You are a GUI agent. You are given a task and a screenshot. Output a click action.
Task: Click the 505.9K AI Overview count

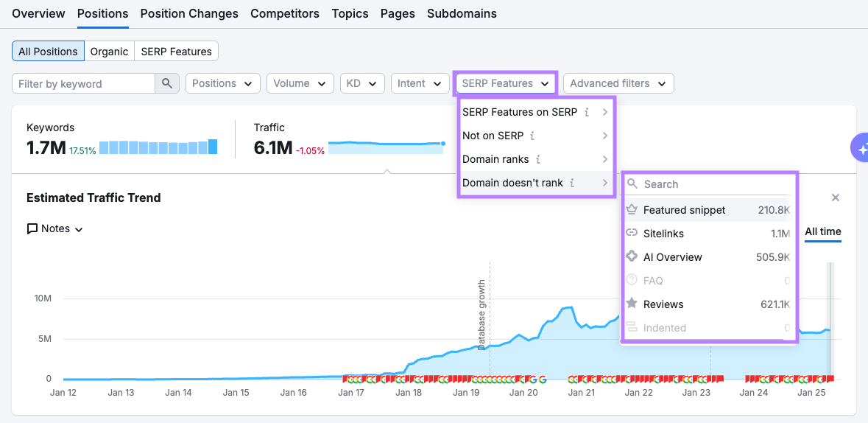(773, 256)
